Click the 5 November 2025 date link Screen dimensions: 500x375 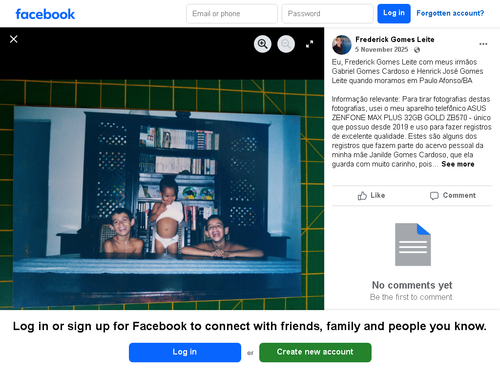[x=381, y=50]
